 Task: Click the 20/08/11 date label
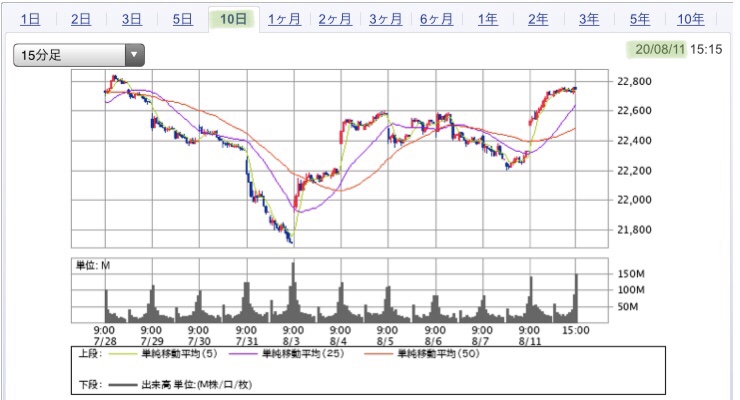660,49
